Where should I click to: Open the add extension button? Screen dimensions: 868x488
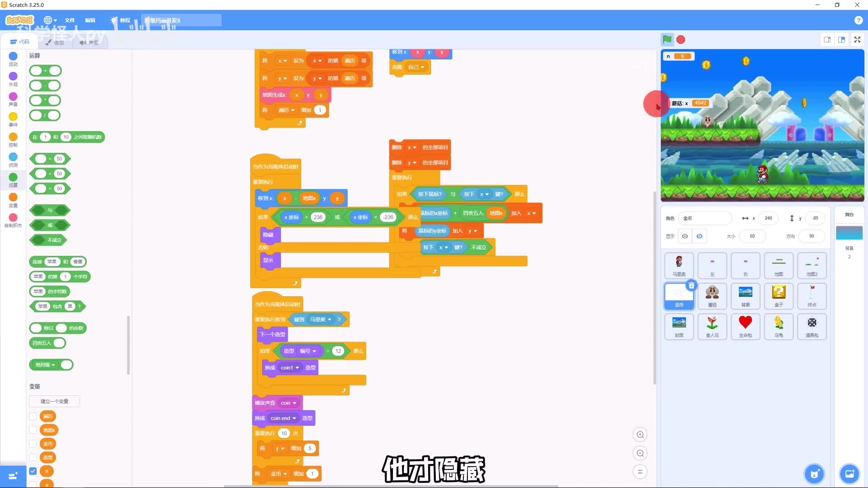(x=13, y=476)
